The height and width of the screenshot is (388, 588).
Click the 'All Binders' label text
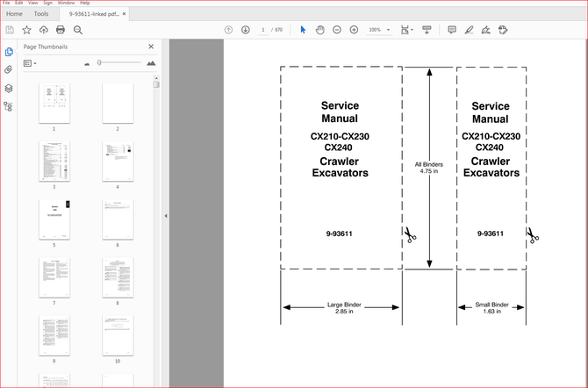pyautogui.click(x=428, y=164)
